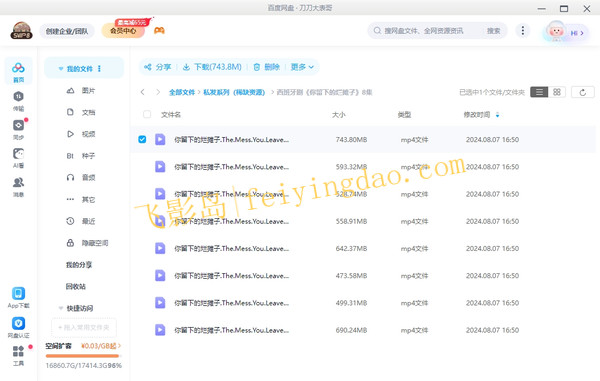Open Pictures category in sidebar
The height and width of the screenshot is (381, 600).
click(x=81, y=91)
